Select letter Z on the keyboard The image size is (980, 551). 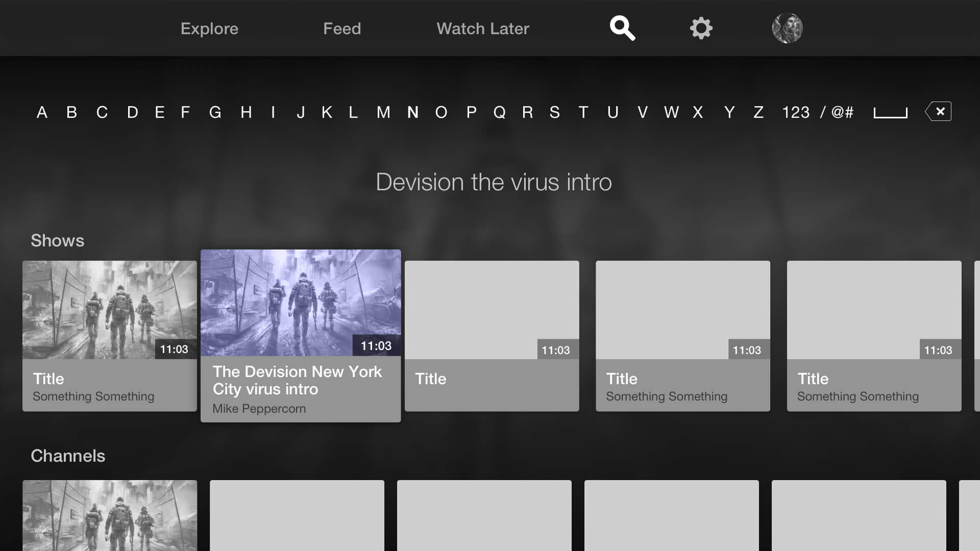click(x=758, y=112)
